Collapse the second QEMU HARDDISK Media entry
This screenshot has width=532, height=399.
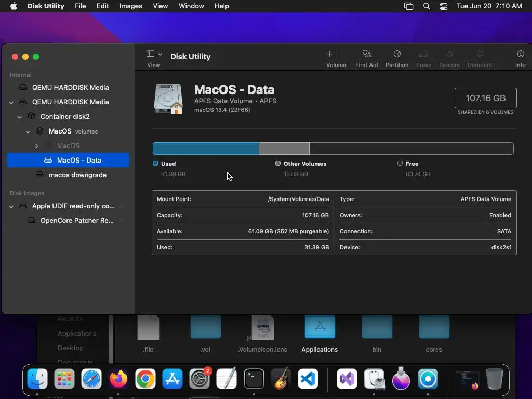tap(11, 102)
